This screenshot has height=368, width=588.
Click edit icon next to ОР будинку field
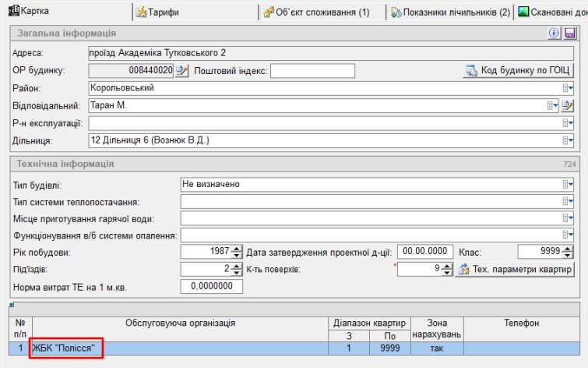[182, 71]
